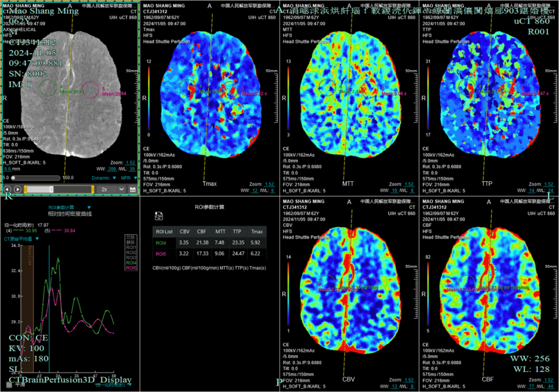The image size is (559, 392).
Task: Select pink ROI 5 circle on CT source image
Action: click(x=90, y=89)
